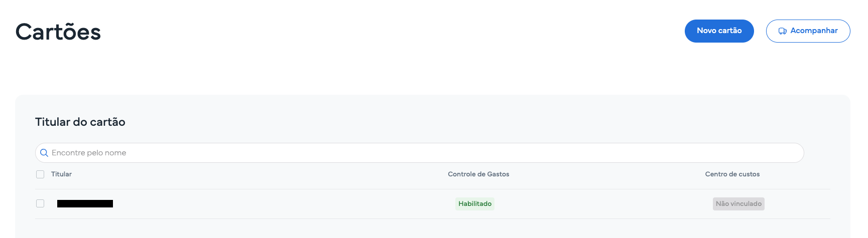The image size is (868, 238).
Task: Click the Habilitado status badge
Action: pyautogui.click(x=475, y=204)
